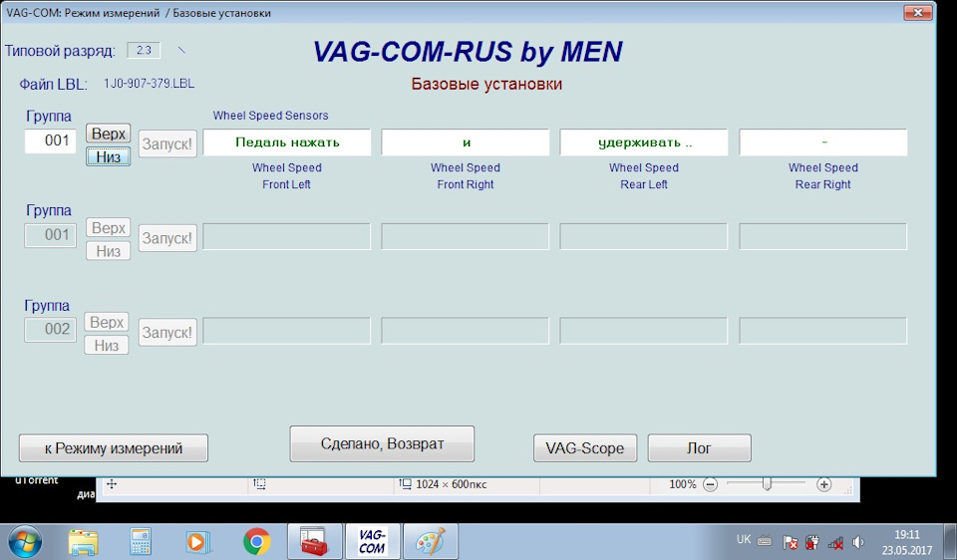The height and width of the screenshot is (560, 957).
Task: Switch to Paint via taskbar palette icon
Action: pyautogui.click(x=431, y=542)
